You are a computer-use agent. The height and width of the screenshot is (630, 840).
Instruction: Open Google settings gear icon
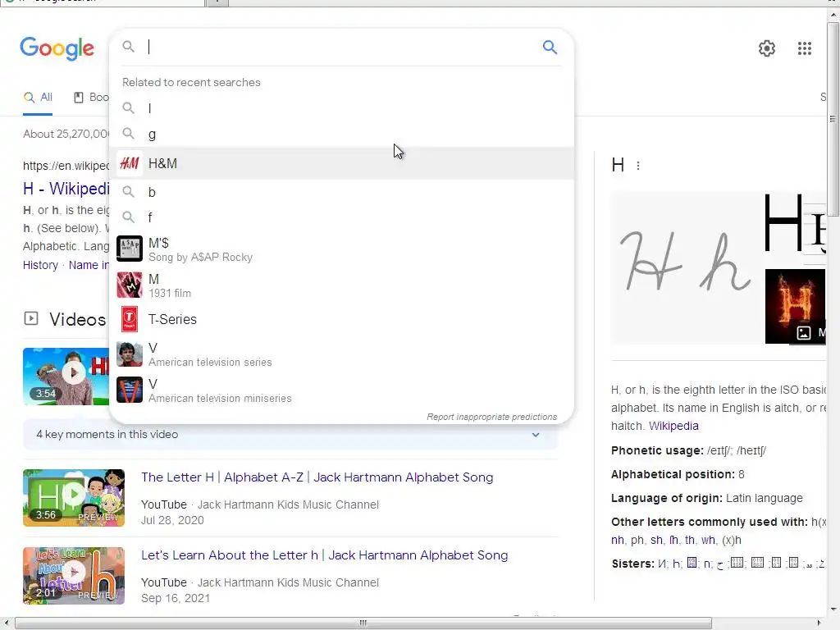767,48
